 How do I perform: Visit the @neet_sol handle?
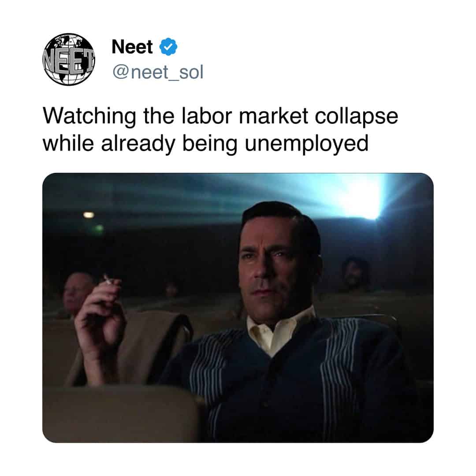click(x=158, y=72)
